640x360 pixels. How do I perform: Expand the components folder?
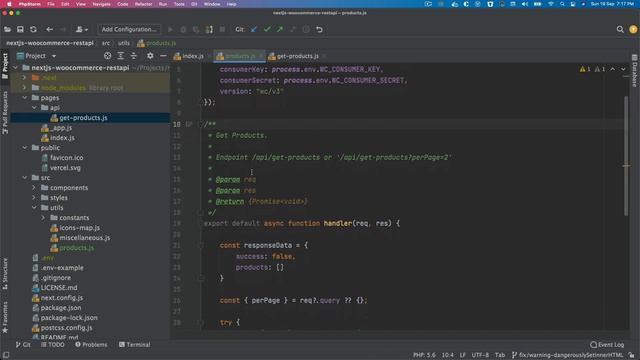pyautogui.click(x=34, y=188)
